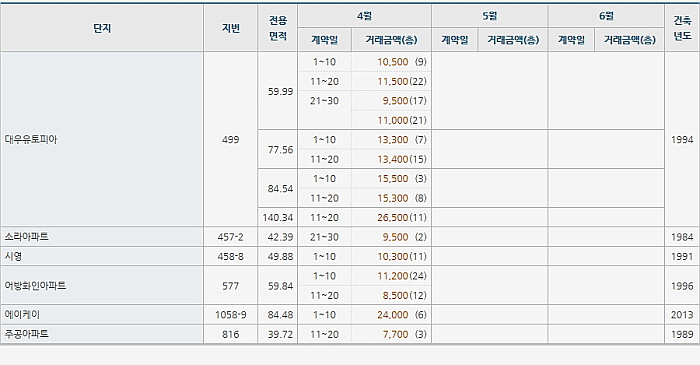Click contract date 1~10 in 에이케이 row

[325, 315]
